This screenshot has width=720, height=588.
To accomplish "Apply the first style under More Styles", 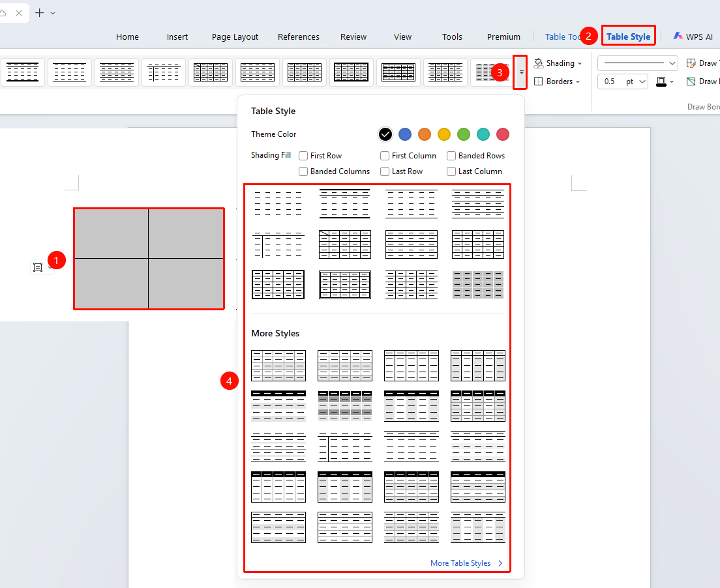I will pos(278,366).
